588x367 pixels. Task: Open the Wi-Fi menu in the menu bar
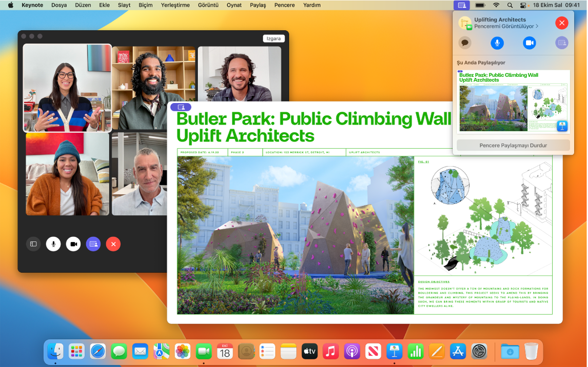[496, 5]
